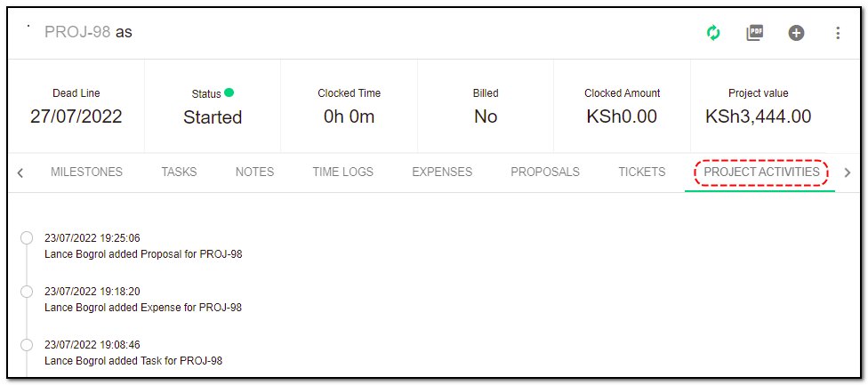Screen dimensions: 868x385
Task: Click timeline marker for added Proposal entry
Action: [x=27, y=238]
